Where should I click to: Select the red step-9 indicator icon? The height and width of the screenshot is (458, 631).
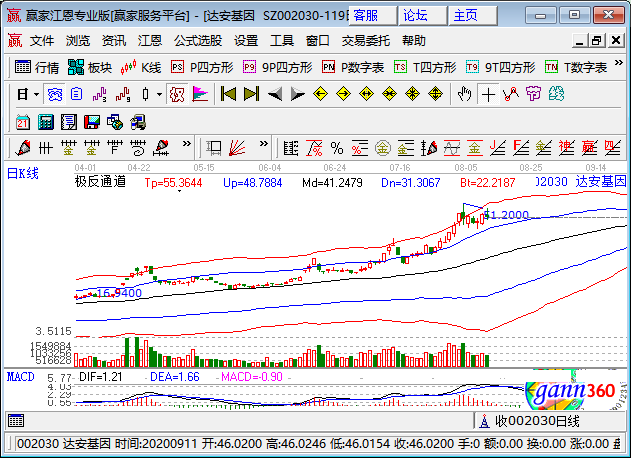(123, 95)
